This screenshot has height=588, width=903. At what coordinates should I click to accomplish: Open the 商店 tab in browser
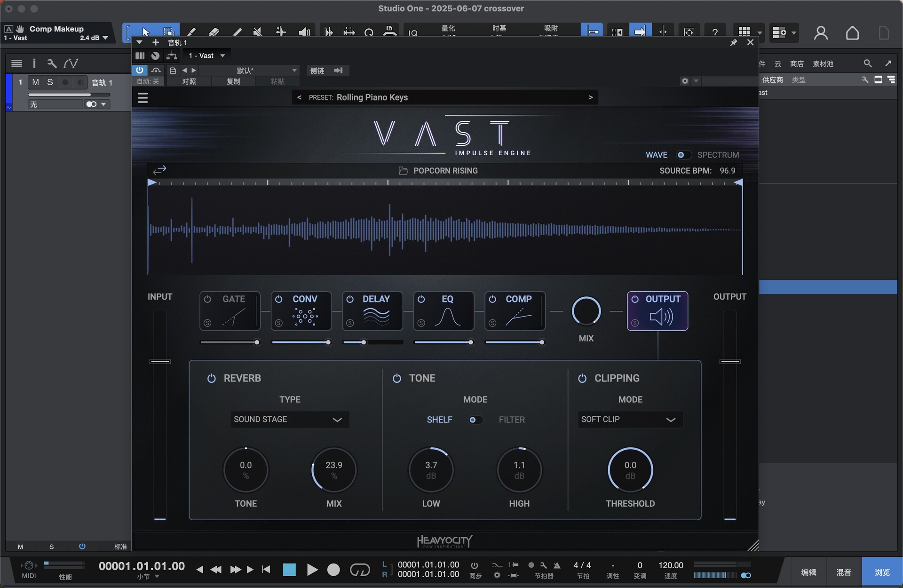tap(797, 64)
